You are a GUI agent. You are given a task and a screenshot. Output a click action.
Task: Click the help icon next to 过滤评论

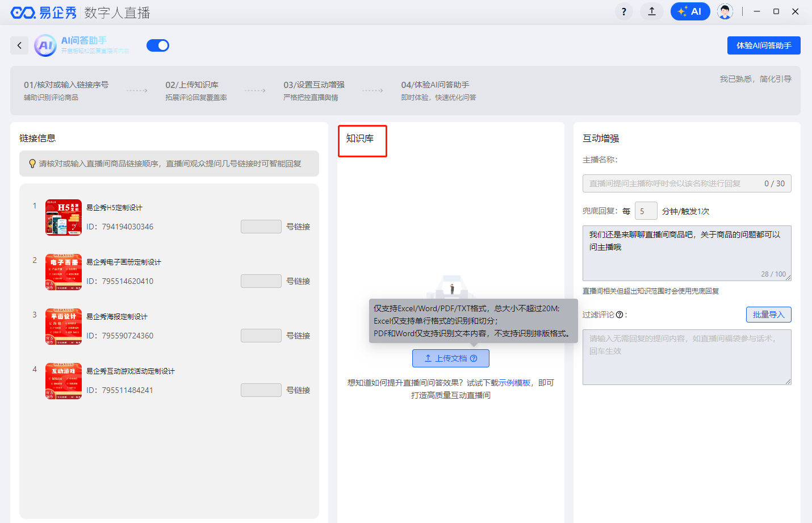(620, 315)
